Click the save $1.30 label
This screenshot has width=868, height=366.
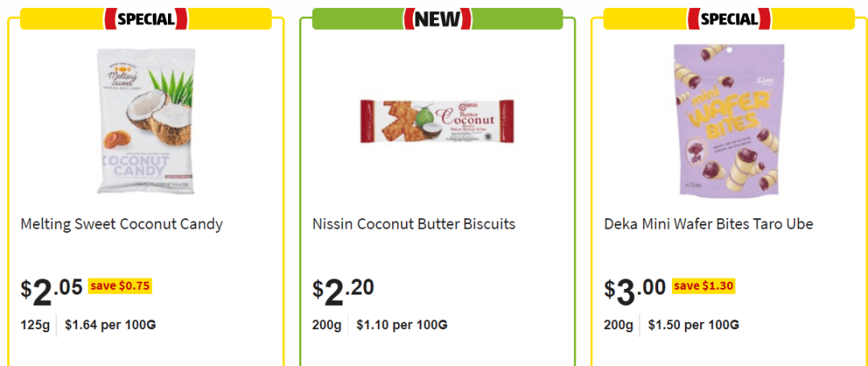(x=703, y=286)
